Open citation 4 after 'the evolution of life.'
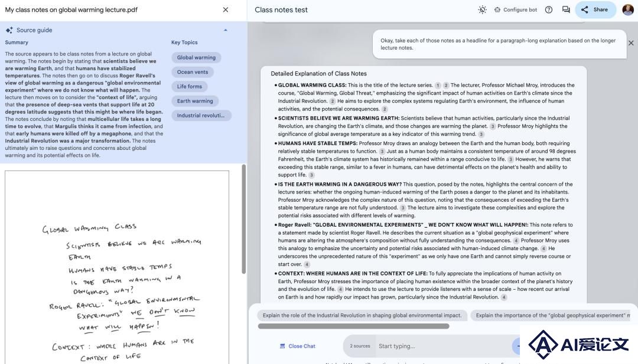Screen dimensions: 638x364 (340, 289)
